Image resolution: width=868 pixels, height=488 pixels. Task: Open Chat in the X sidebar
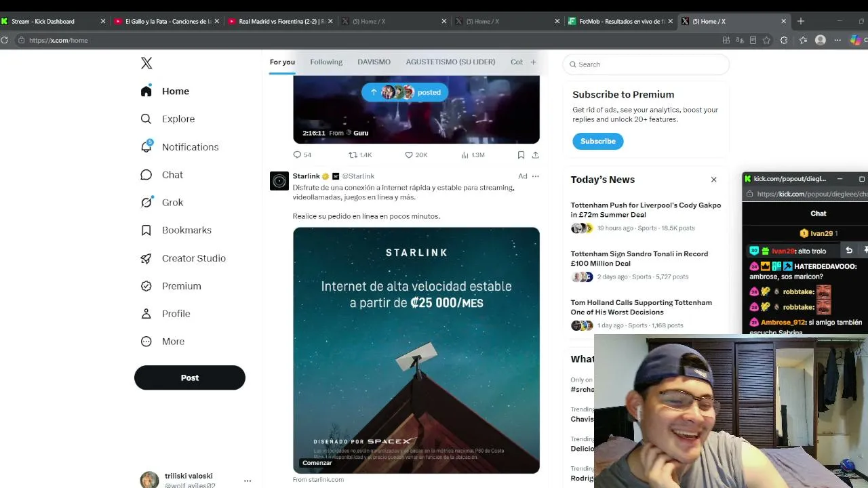coord(162,174)
